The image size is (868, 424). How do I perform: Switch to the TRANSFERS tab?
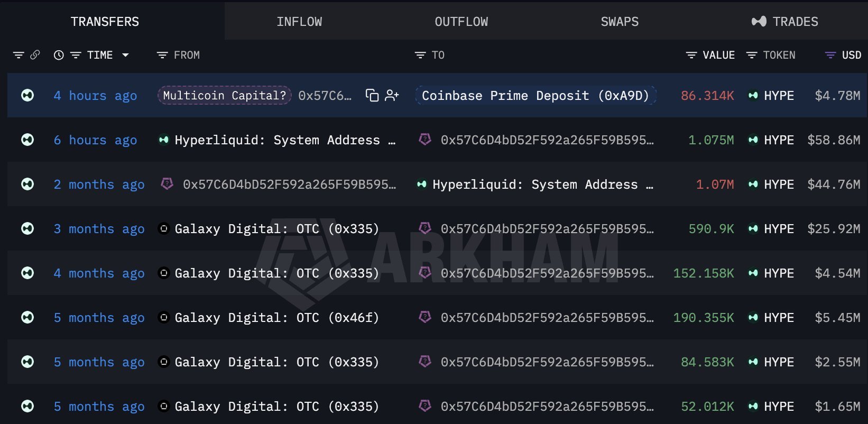pyautogui.click(x=105, y=22)
